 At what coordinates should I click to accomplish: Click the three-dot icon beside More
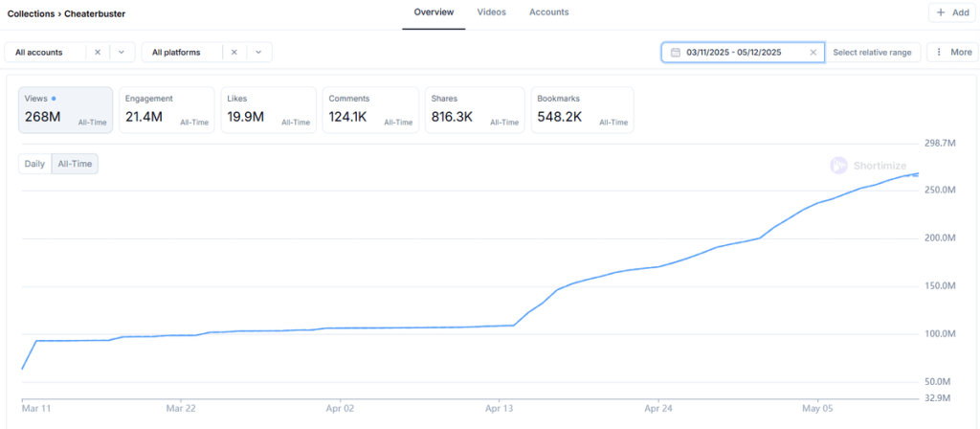[939, 53]
